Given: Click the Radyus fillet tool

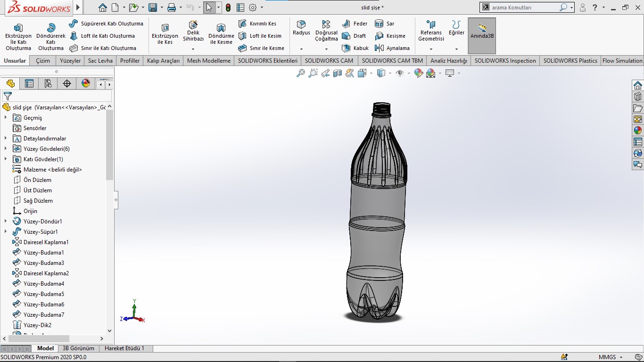Looking at the screenshot, I should pyautogui.click(x=301, y=28).
